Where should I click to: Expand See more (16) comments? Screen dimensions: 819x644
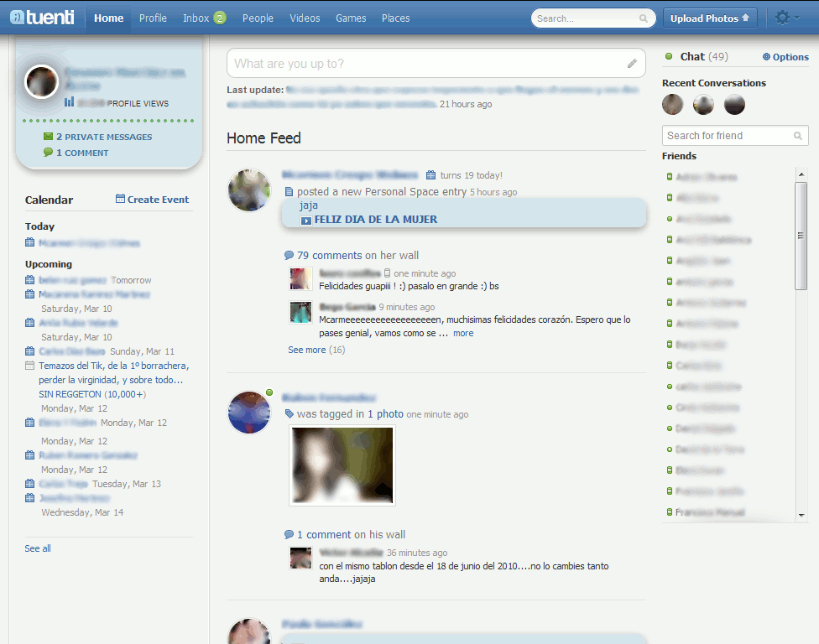point(316,350)
